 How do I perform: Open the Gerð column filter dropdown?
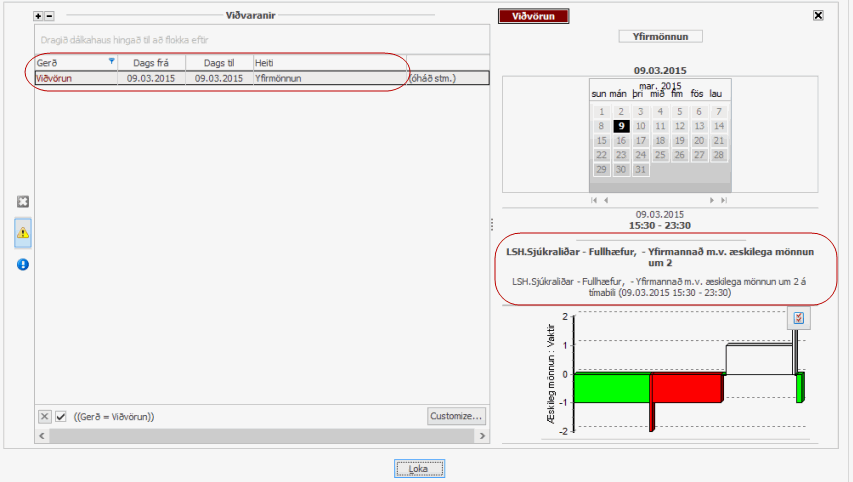pyautogui.click(x=111, y=62)
